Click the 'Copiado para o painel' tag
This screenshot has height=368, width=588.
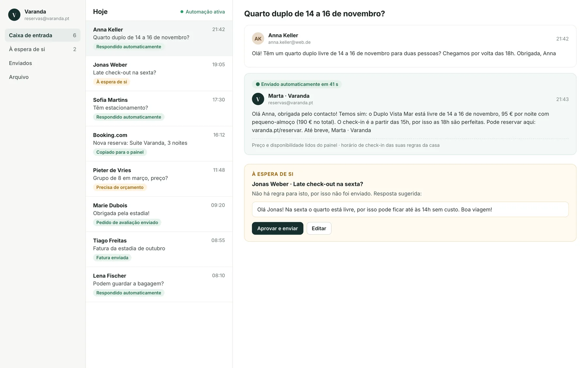click(x=120, y=152)
